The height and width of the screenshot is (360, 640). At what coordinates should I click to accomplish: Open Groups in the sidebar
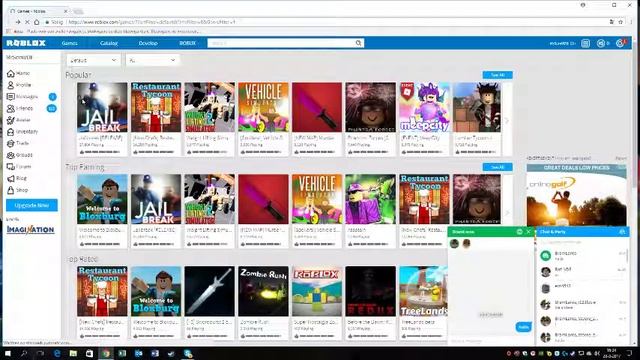(x=20, y=155)
